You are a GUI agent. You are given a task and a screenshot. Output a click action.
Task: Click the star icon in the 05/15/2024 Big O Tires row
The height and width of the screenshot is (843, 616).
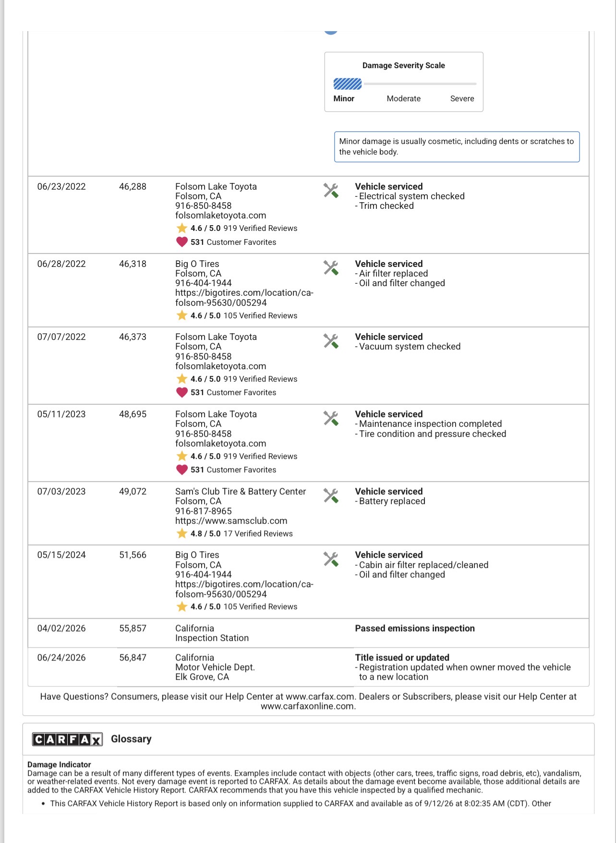click(182, 607)
